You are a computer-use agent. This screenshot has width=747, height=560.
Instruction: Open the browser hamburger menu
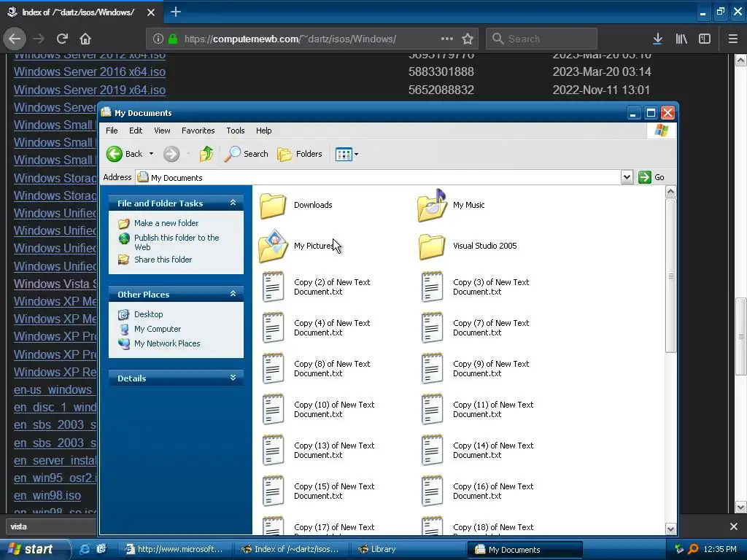(x=733, y=39)
